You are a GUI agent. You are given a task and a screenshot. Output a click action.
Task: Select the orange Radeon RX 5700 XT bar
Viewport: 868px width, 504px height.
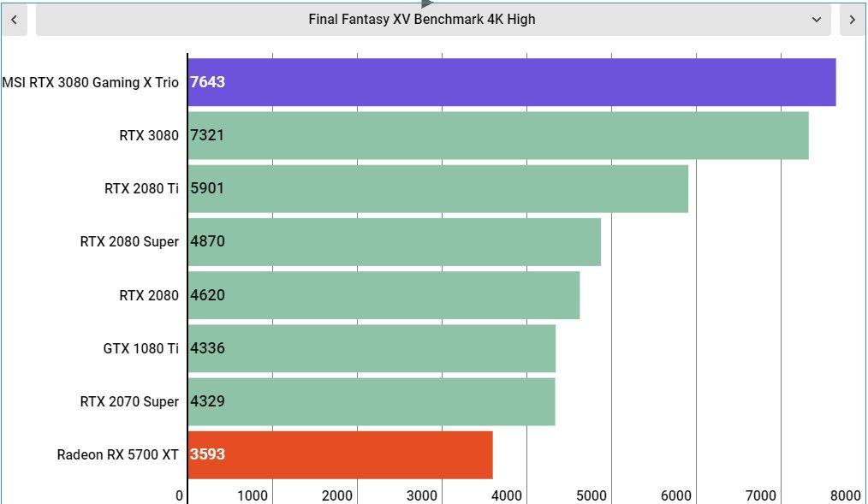tap(341, 454)
